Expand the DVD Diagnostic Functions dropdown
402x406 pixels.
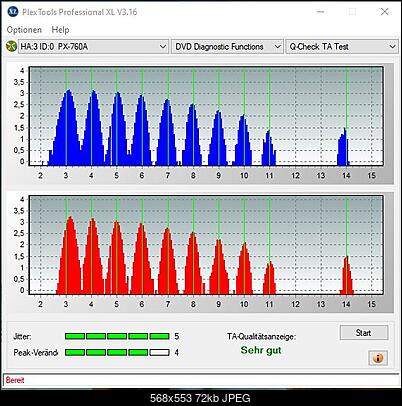coord(227,47)
